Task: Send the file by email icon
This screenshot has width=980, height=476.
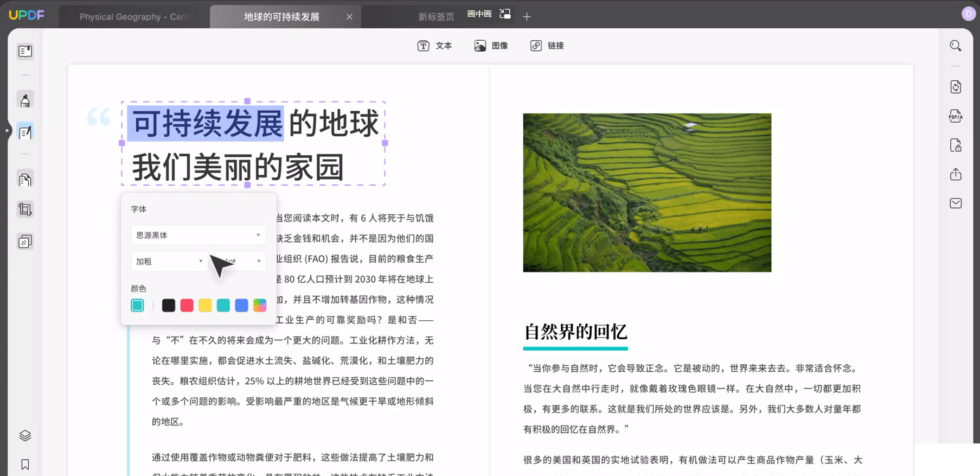Action: (955, 204)
